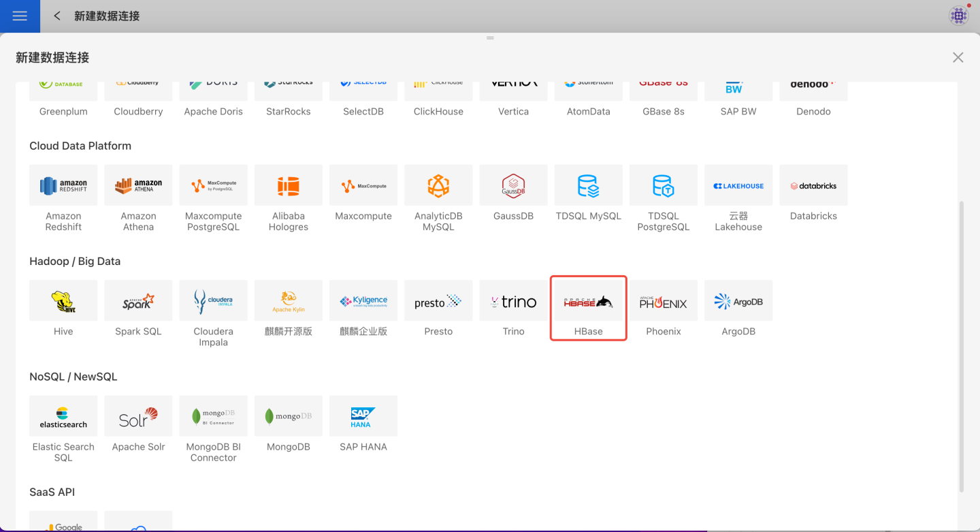Click the vertical scrollbar of connector list
Screen dimensions: 980x532
(961, 341)
